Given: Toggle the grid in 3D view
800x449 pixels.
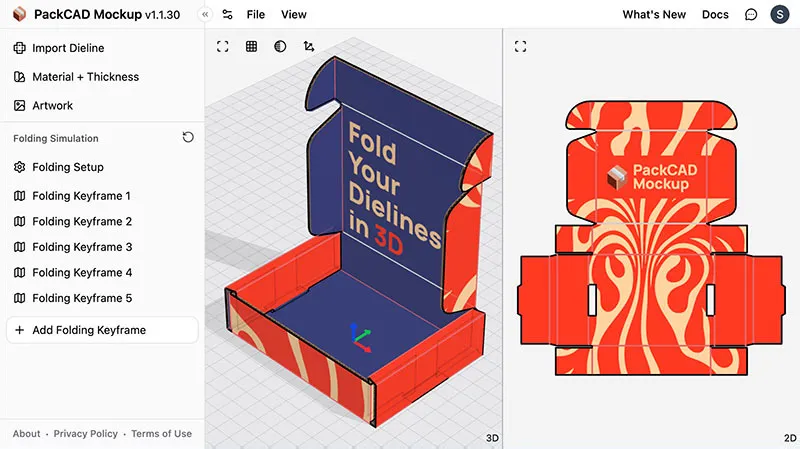Looking at the screenshot, I should pyautogui.click(x=252, y=46).
